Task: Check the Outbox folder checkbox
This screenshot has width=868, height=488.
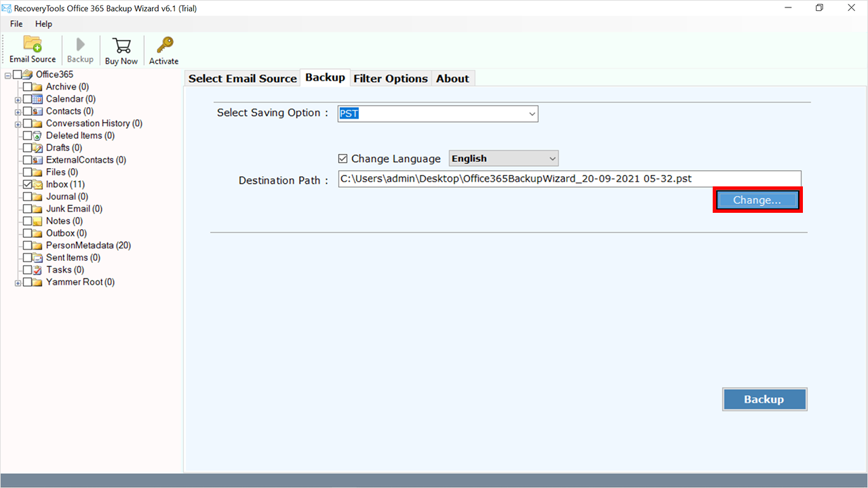Action: point(27,233)
